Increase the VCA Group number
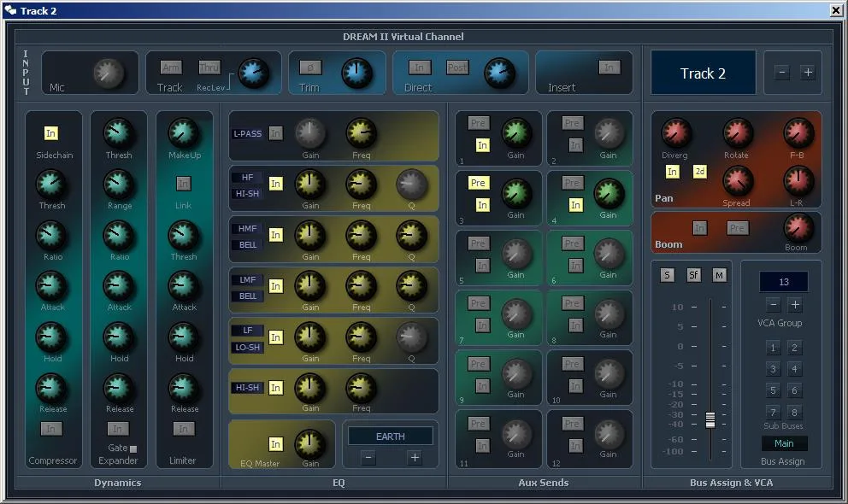This screenshot has height=504, width=848. pos(795,305)
